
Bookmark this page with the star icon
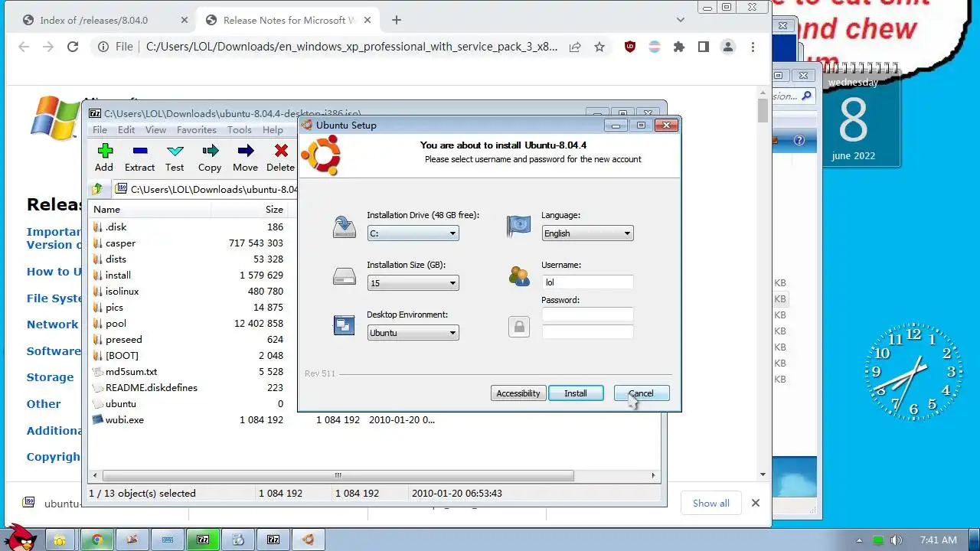click(x=599, y=47)
